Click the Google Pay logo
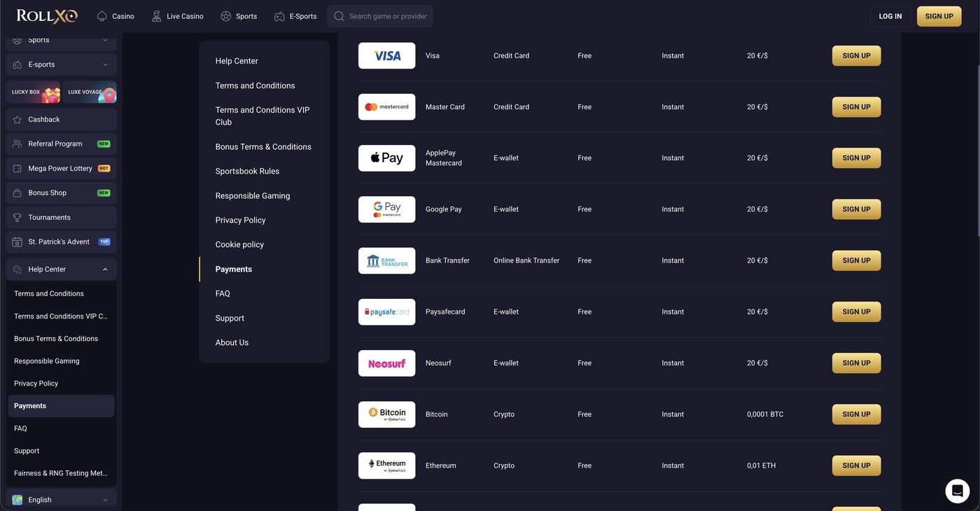 tap(387, 209)
